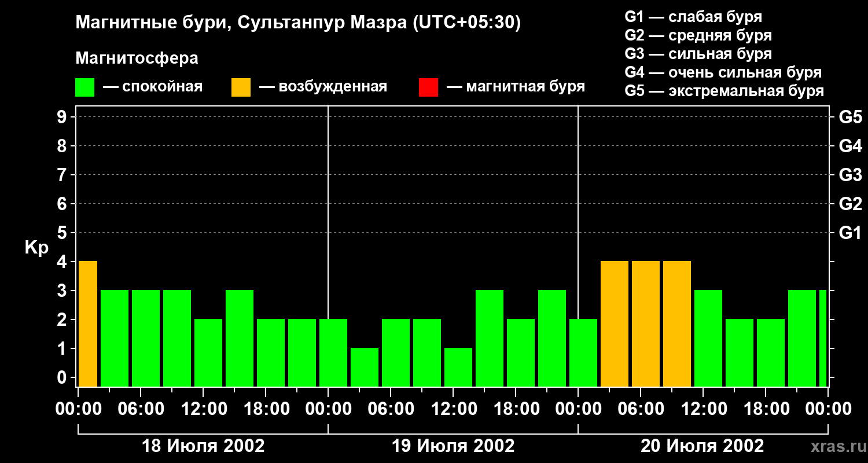Viewport: 868px width, 463px height.
Task: Click the '20 Июля 2002' date label
Action: (x=703, y=446)
